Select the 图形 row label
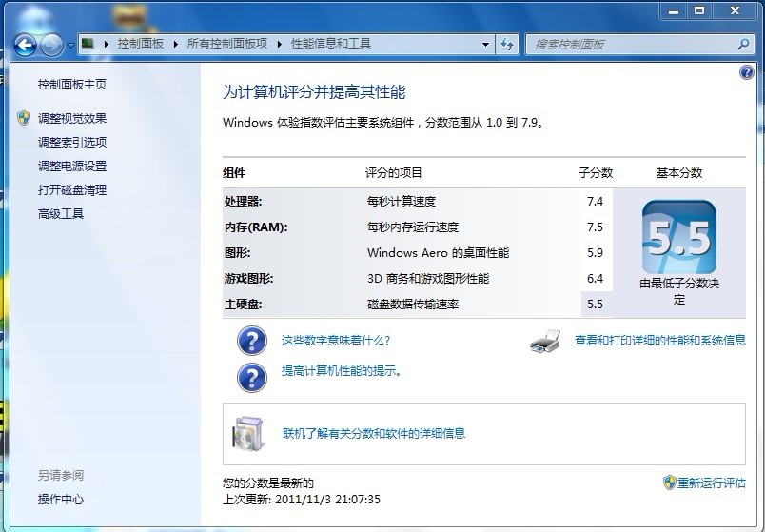 pyautogui.click(x=237, y=253)
